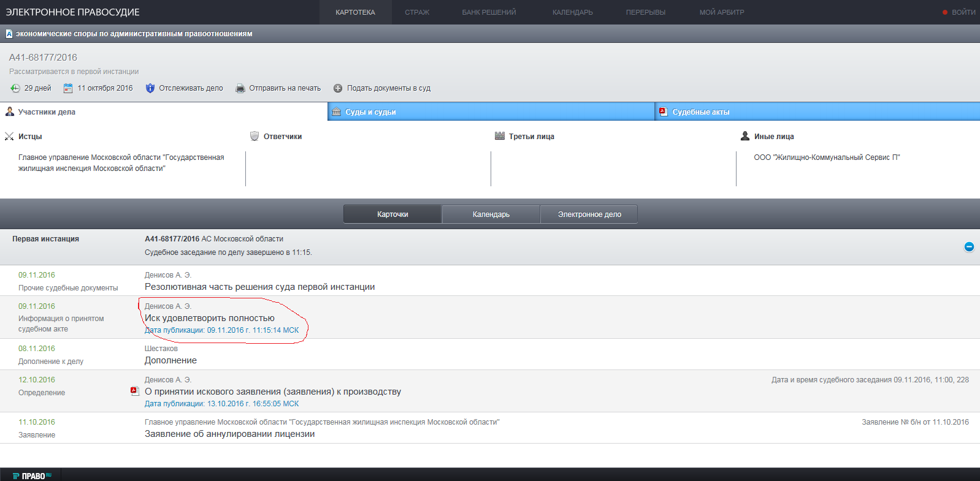Click the calendar icon beside 11 октября 2016

[68, 88]
